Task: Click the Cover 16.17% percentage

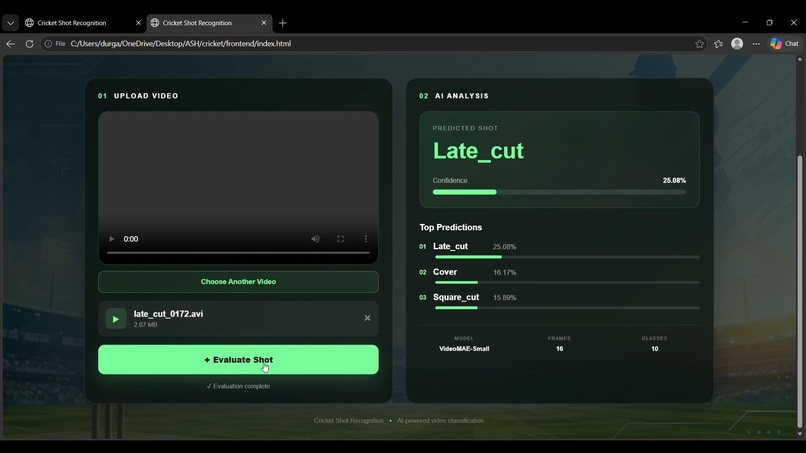Action: 504,273
